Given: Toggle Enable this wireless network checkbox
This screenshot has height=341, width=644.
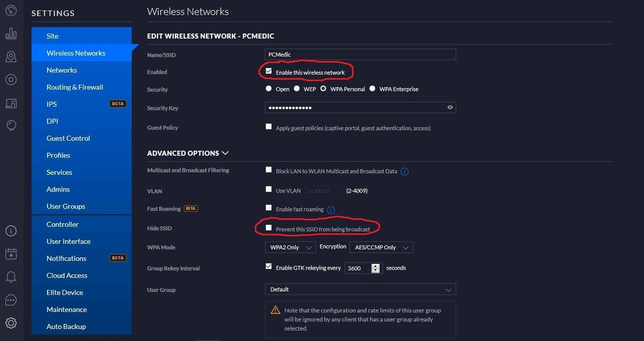Looking at the screenshot, I should click(x=269, y=72).
